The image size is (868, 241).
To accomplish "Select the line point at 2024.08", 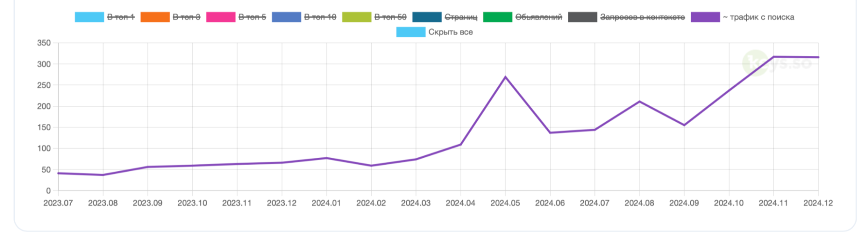I will (639, 101).
